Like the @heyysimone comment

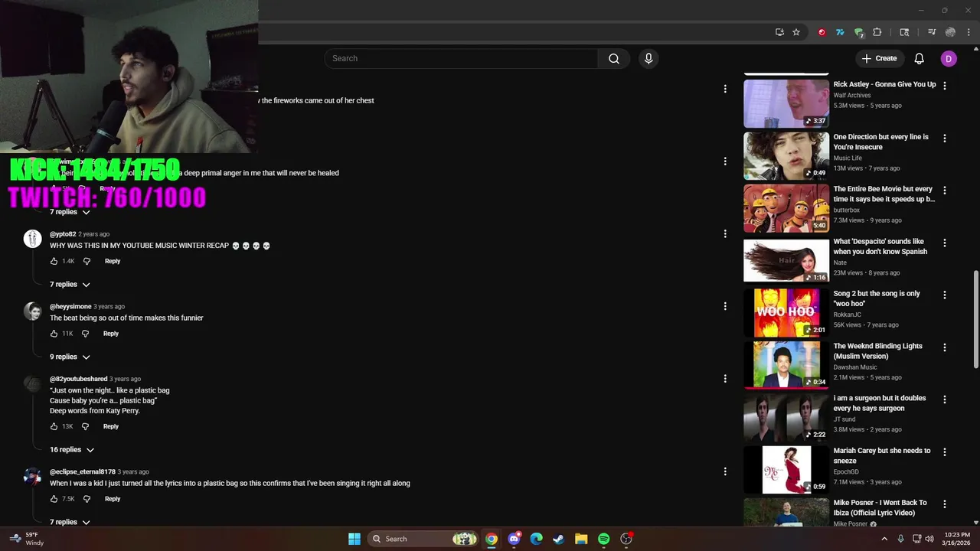54,334
